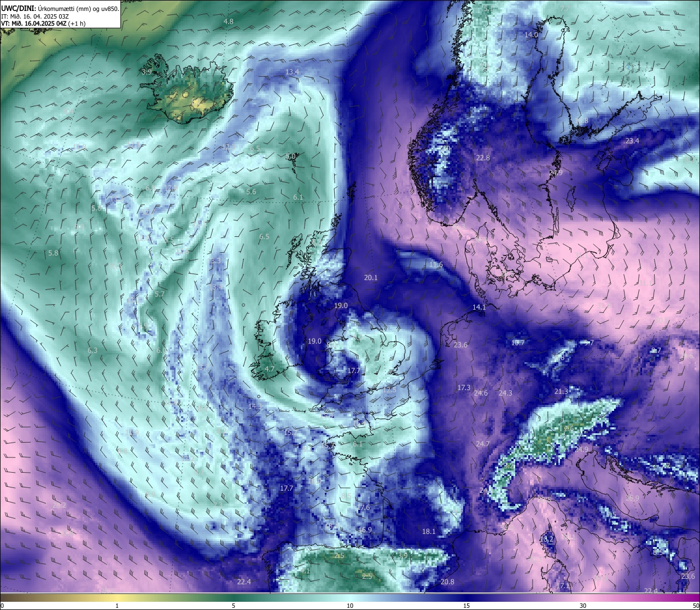
Task: Click the 24.6 value on the map
Action: [x=481, y=393]
